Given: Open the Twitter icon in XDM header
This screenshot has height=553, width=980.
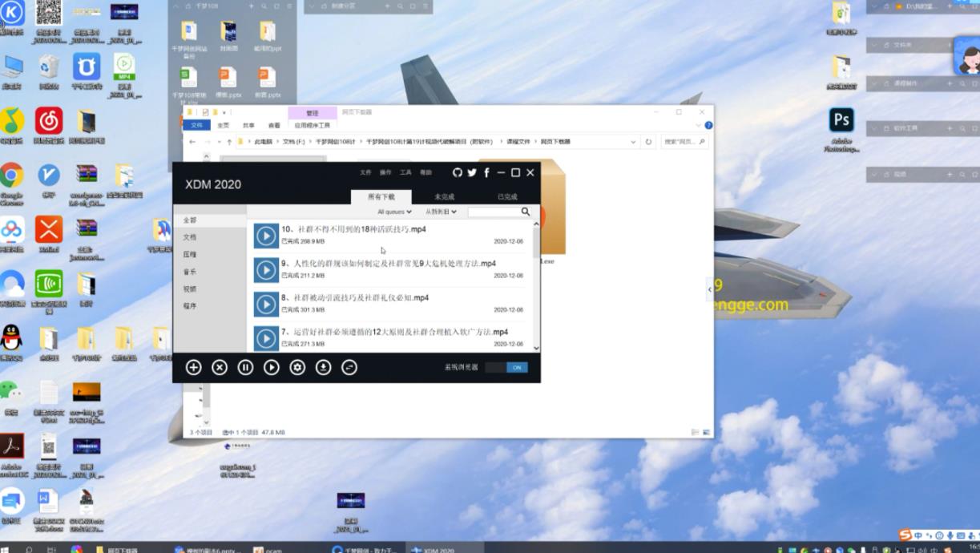Looking at the screenshot, I should [x=472, y=172].
